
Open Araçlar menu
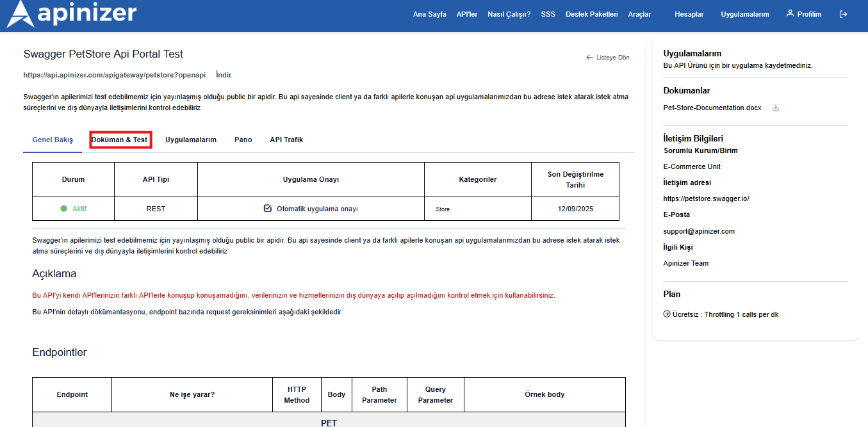coord(639,14)
